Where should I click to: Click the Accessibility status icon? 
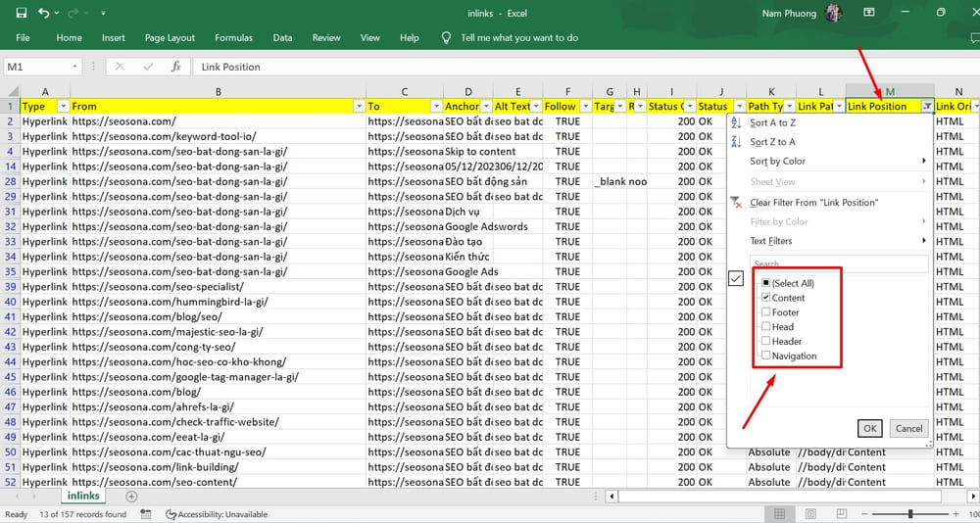click(x=171, y=514)
